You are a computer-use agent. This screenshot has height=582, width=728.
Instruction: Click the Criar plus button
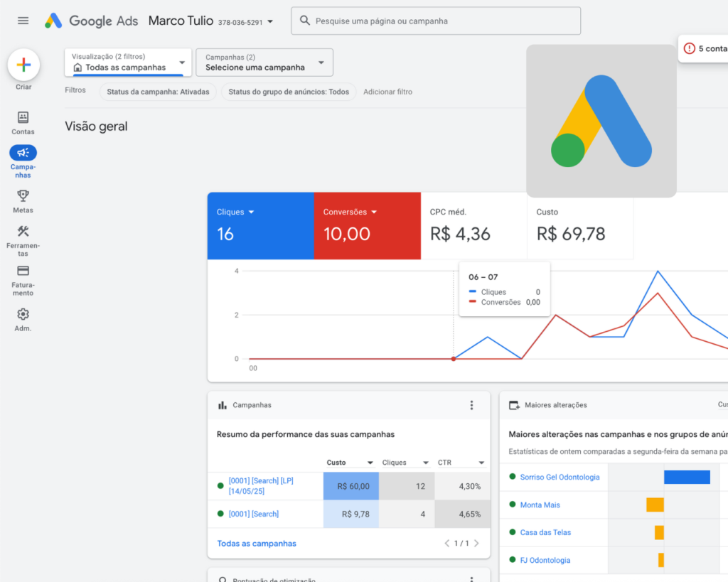pos(23,65)
